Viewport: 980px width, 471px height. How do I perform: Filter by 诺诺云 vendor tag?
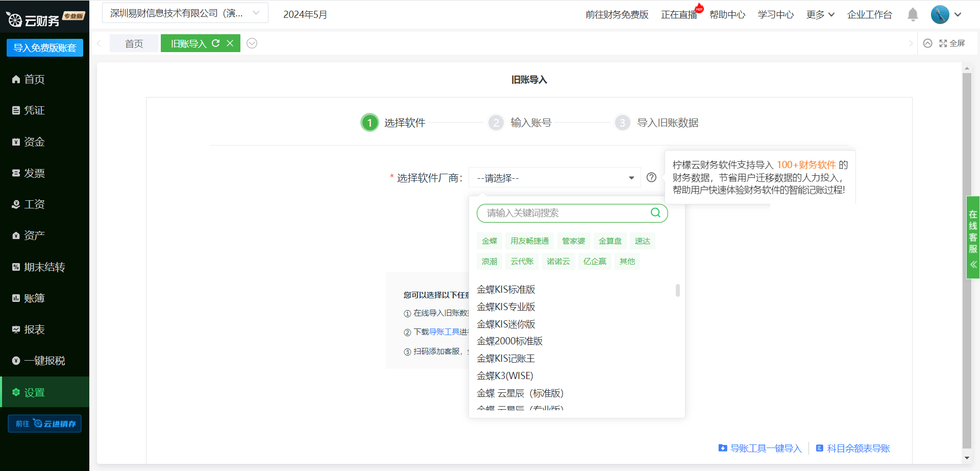(558, 261)
